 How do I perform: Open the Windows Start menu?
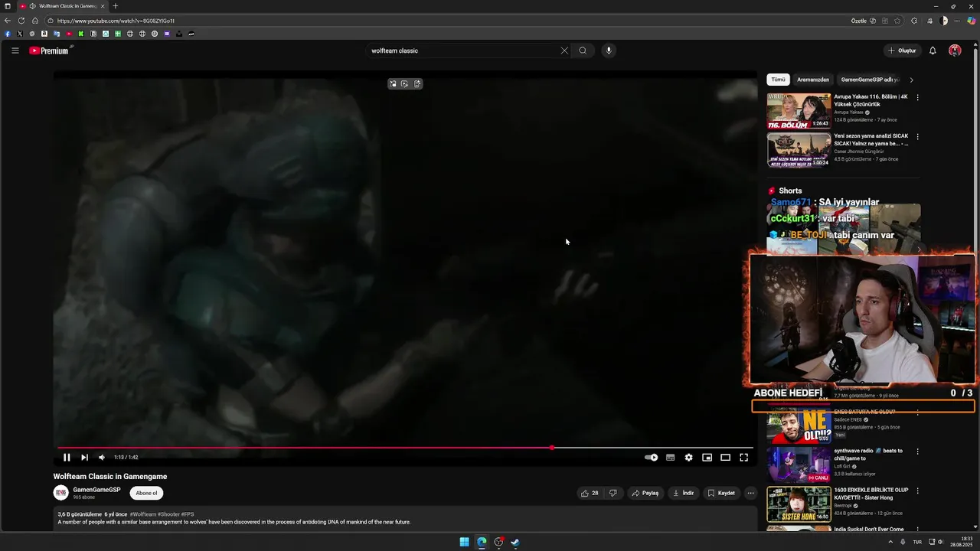tap(464, 542)
